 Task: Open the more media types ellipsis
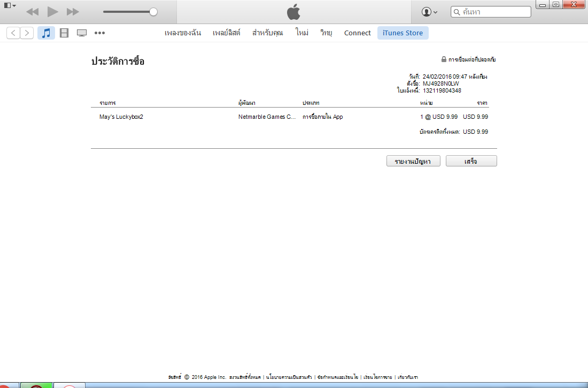tap(99, 33)
